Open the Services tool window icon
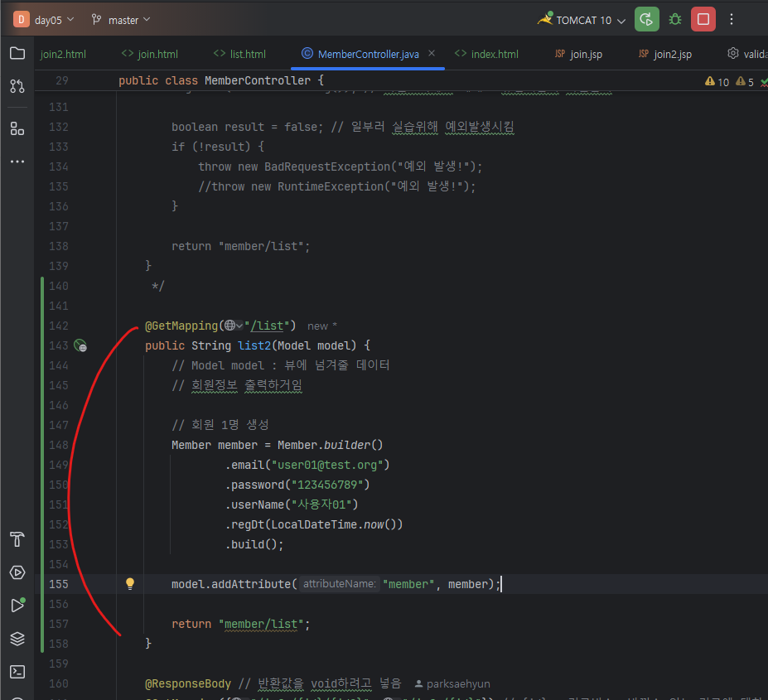 [17, 572]
